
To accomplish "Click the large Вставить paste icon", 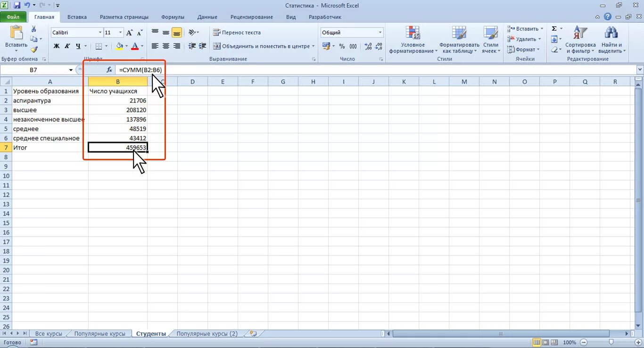I will coord(16,32).
